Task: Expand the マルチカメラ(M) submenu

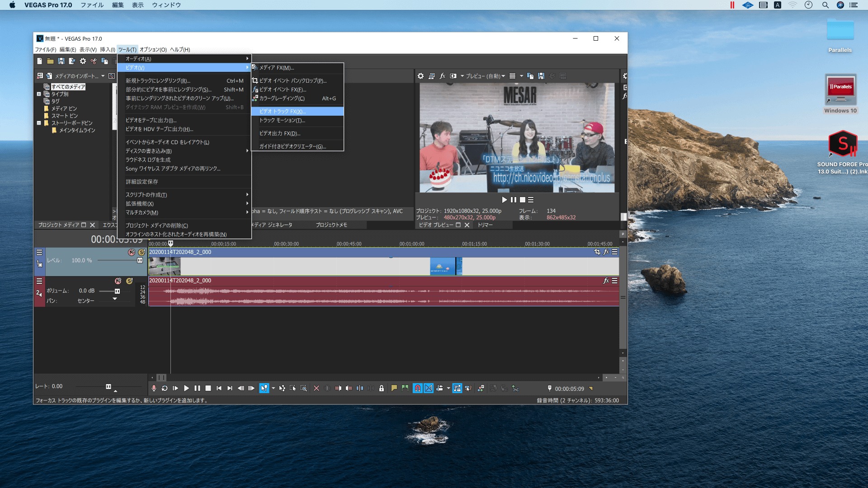Action: coord(184,212)
